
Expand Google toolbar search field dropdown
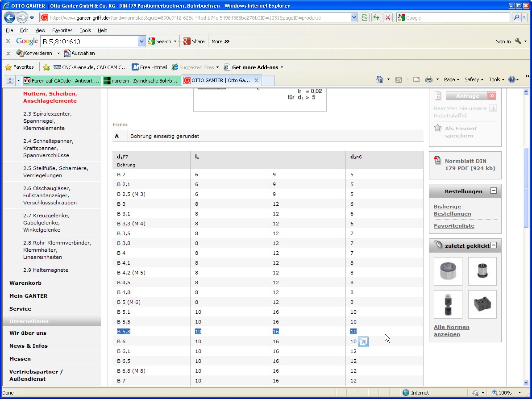(x=141, y=42)
